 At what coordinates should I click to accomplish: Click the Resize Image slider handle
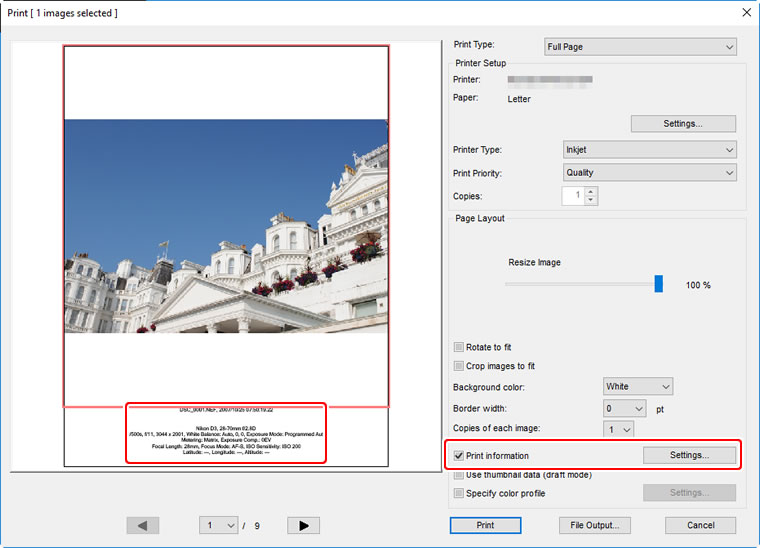pos(658,284)
